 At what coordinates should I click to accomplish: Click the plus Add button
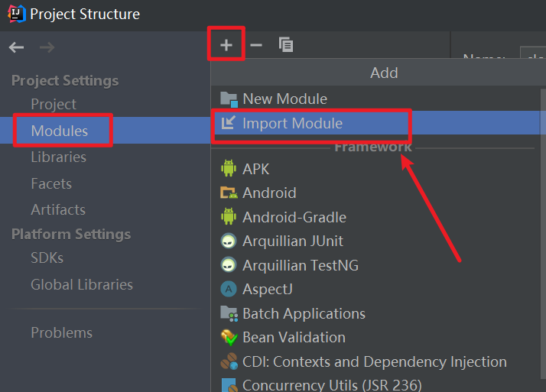[x=226, y=45]
